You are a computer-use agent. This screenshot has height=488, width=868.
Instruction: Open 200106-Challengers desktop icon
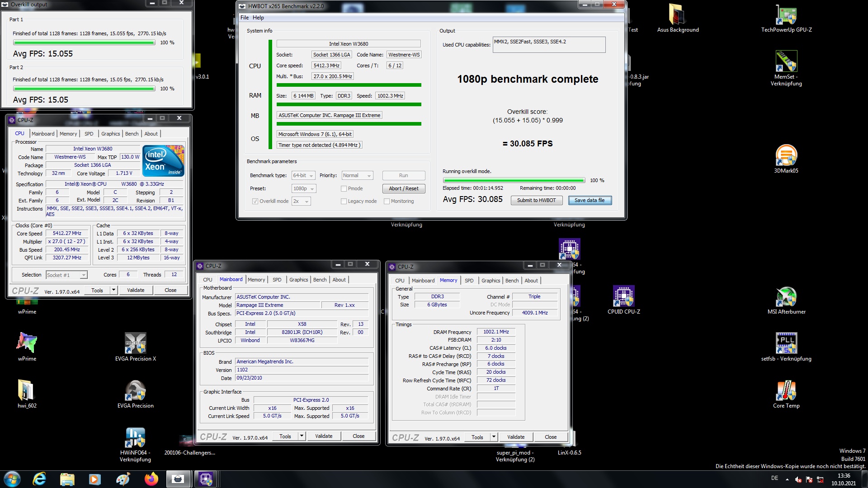tap(189, 445)
